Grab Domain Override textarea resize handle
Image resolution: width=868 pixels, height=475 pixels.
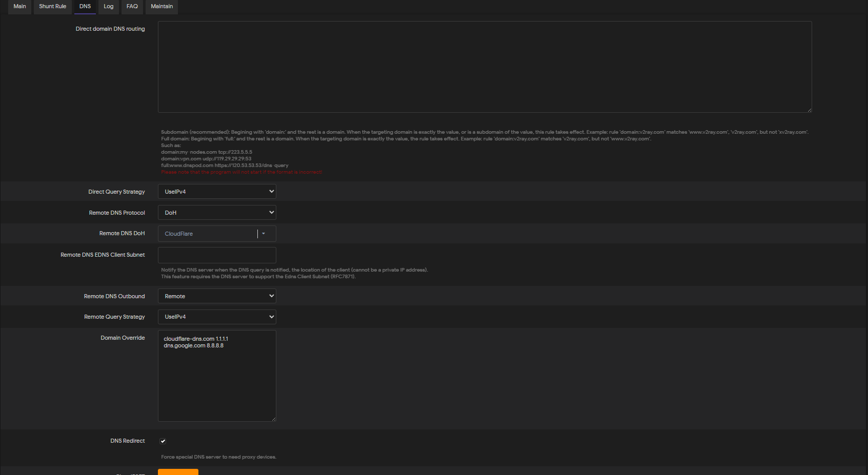(x=274, y=419)
